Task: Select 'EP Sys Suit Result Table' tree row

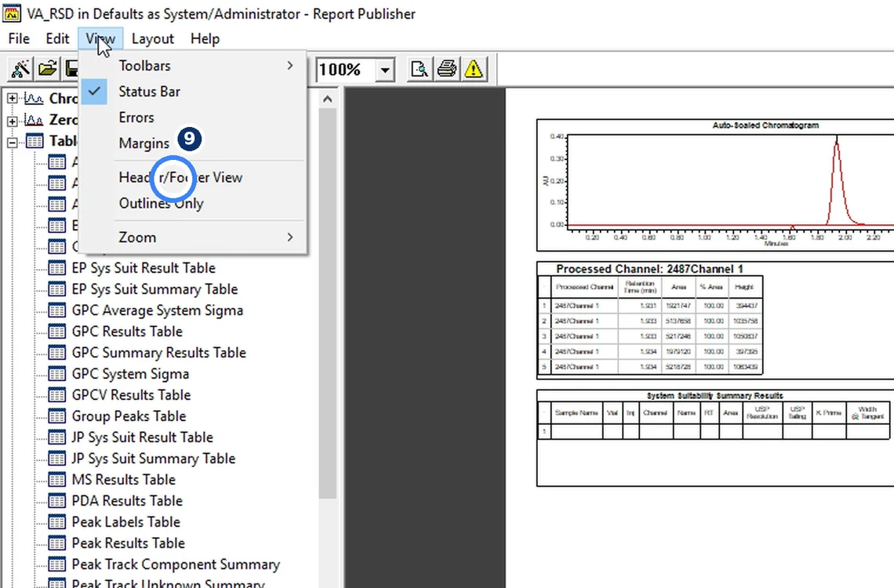Action: pyautogui.click(x=143, y=268)
